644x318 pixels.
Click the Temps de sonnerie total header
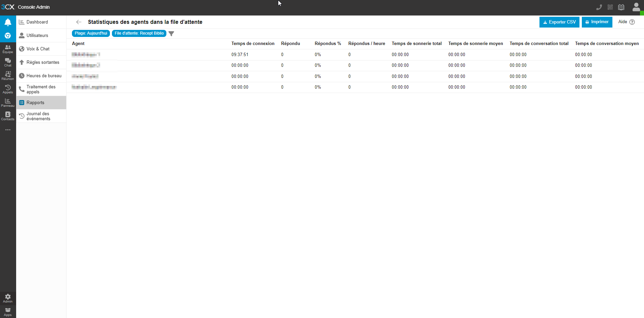[417, 44]
